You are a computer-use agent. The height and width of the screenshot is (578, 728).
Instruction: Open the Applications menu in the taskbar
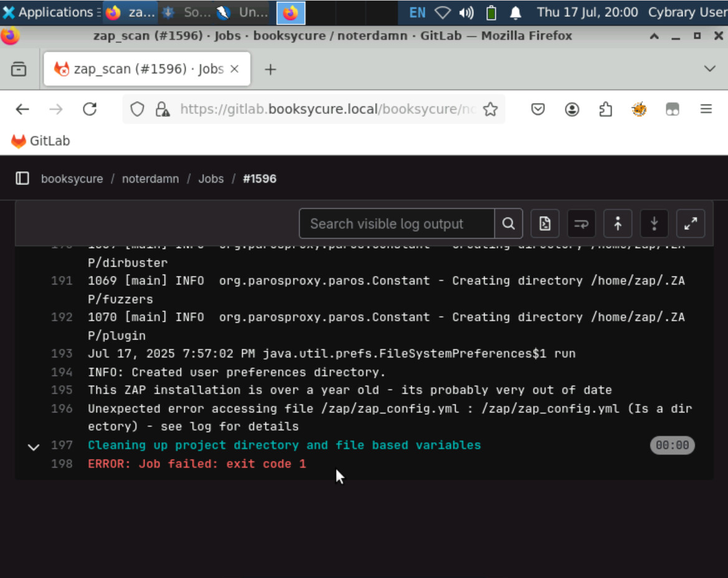pos(49,12)
